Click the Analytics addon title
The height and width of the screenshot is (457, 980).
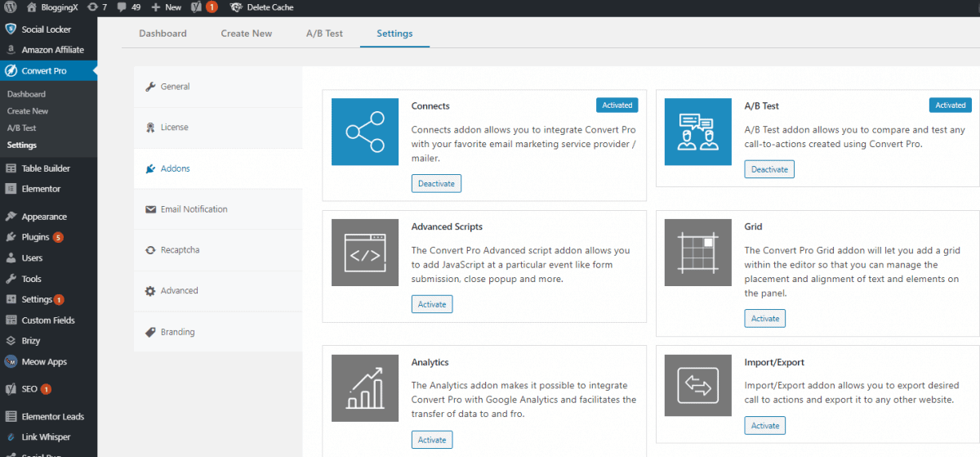pyautogui.click(x=430, y=362)
